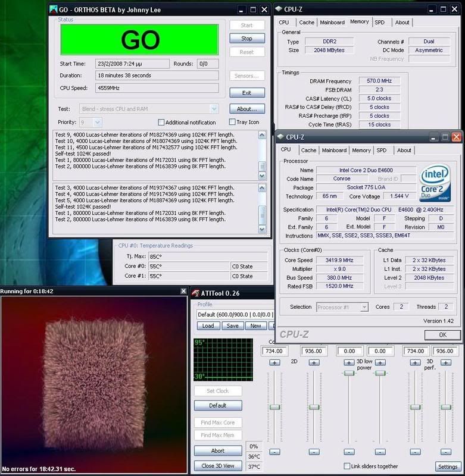This screenshot has height=476, width=465.
Task: Click the Intel Core 2 Duo logo
Action: point(435,183)
